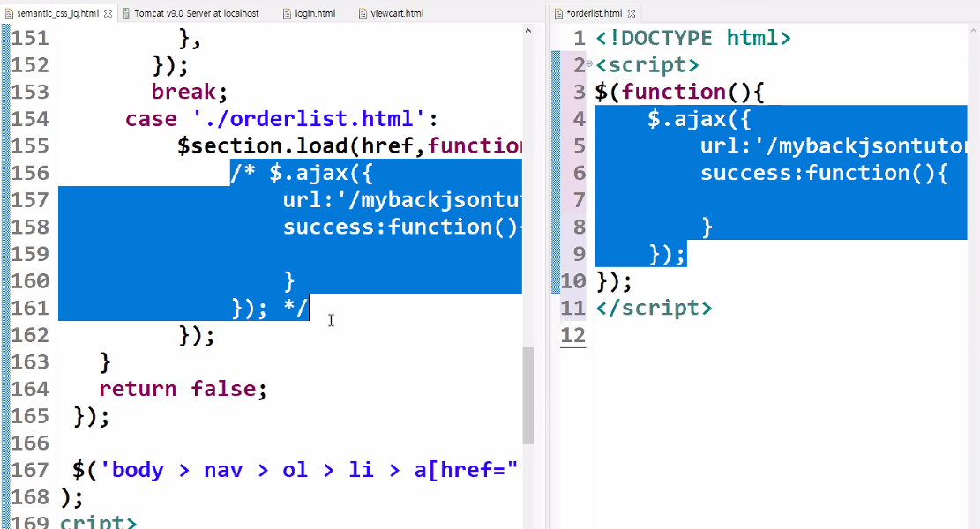This screenshot has width=980, height=529.
Task: Click the left editor vertical scrollbar thumb
Action: 528,395
